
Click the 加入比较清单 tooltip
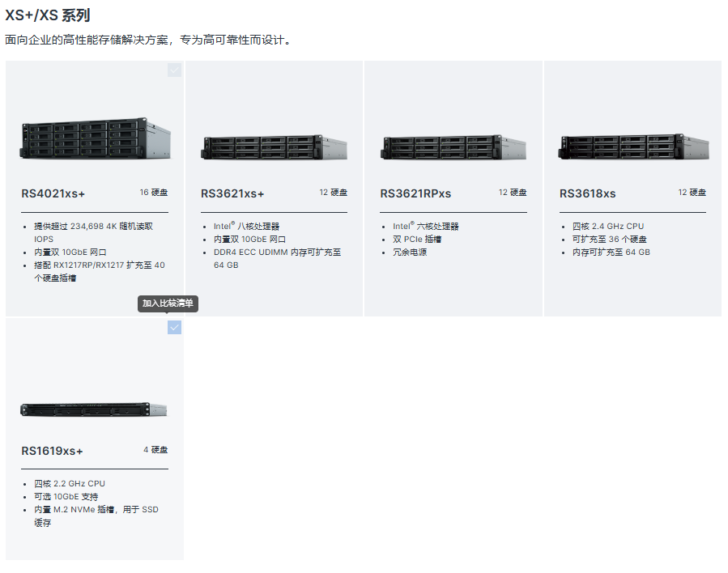click(168, 303)
